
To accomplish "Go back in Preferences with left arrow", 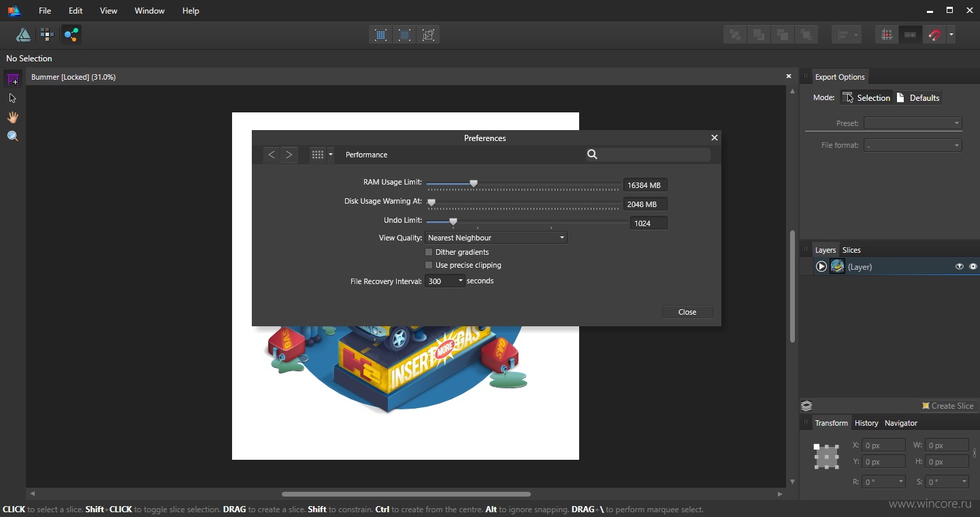I will click(272, 155).
